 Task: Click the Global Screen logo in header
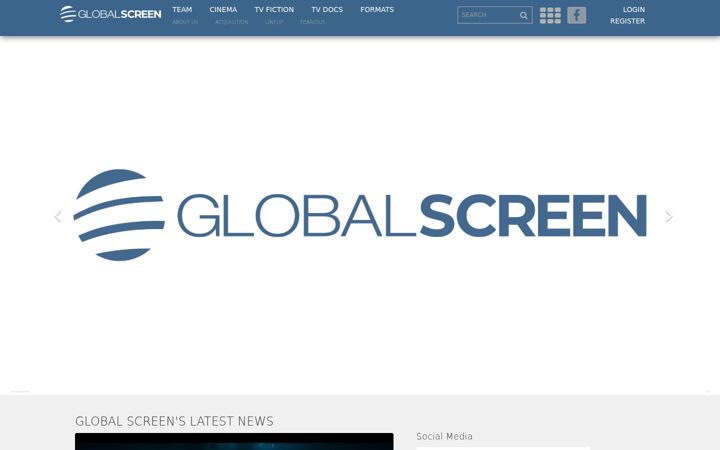click(x=110, y=14)
